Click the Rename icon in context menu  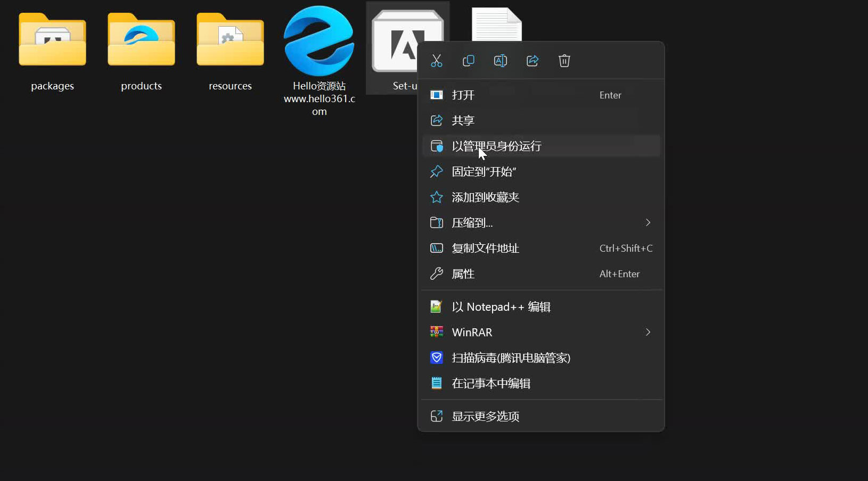coord(501,61)
